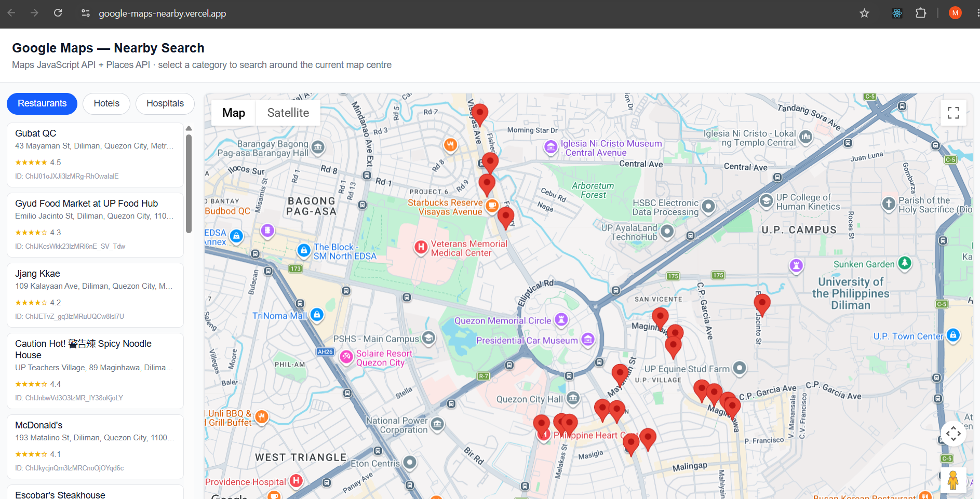Click the Quezon Memorial Circle icon
980x499 pixels.
coord(561,319)
